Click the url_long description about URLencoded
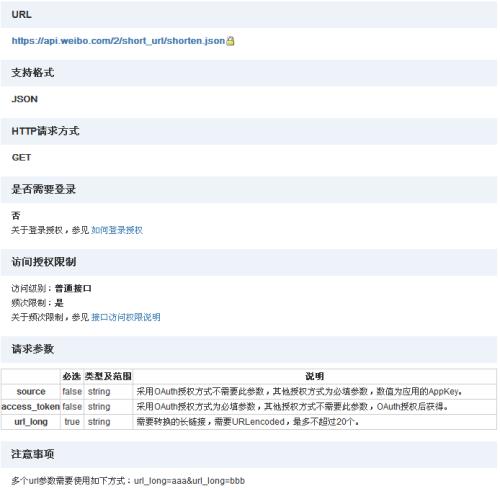The image size is (500, 491). (248, 422)
